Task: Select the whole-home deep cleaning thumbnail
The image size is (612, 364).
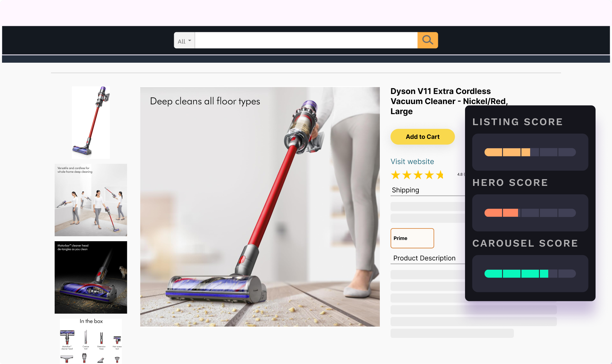Action: (x=91, y=200)
